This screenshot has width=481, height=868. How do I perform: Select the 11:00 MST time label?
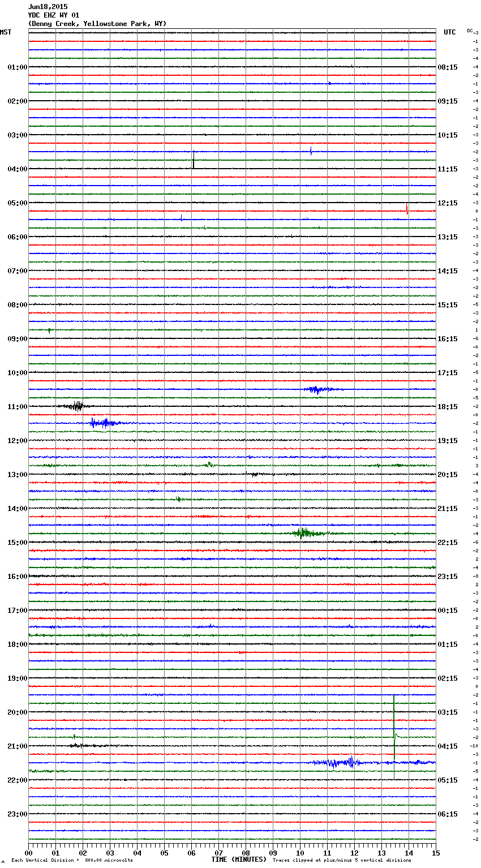click(18, 407)
